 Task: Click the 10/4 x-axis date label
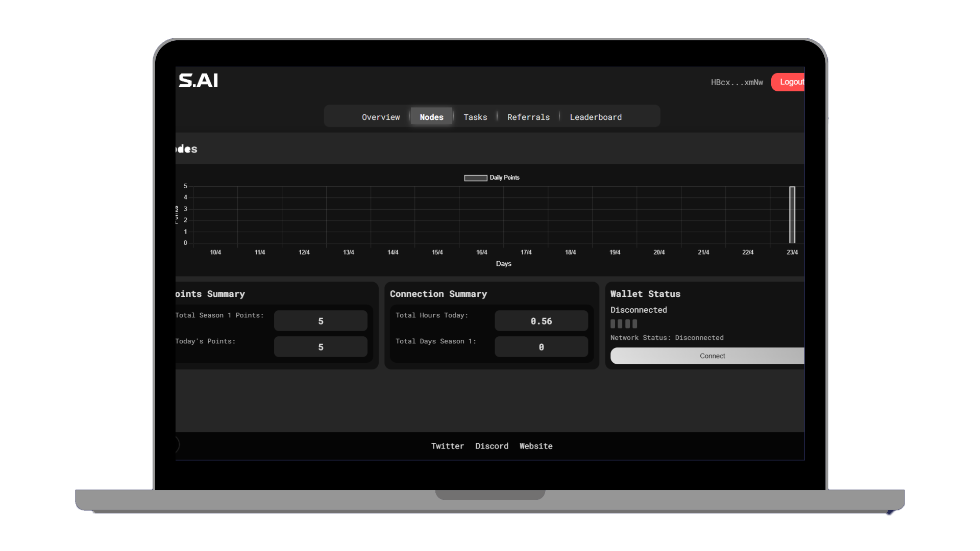pyautogui.click(x=215, y=253)
